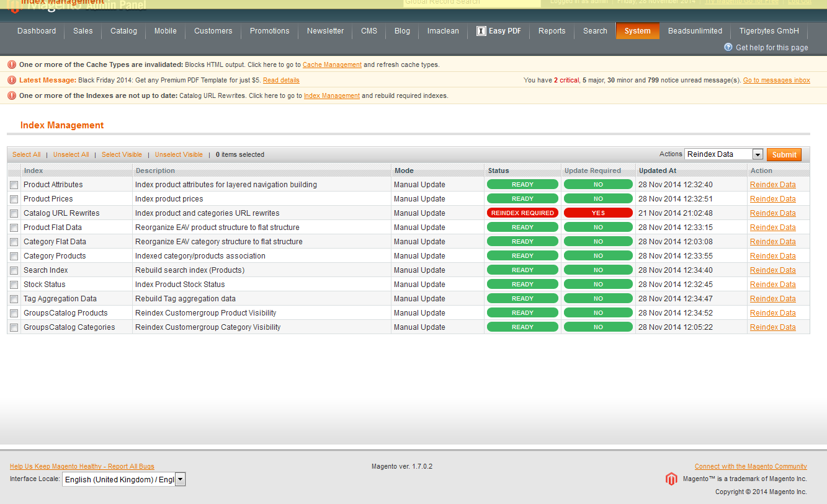Reindex Data for Product Flat Data
Screen dimensions: 827x504
click(x=772, y=228)
